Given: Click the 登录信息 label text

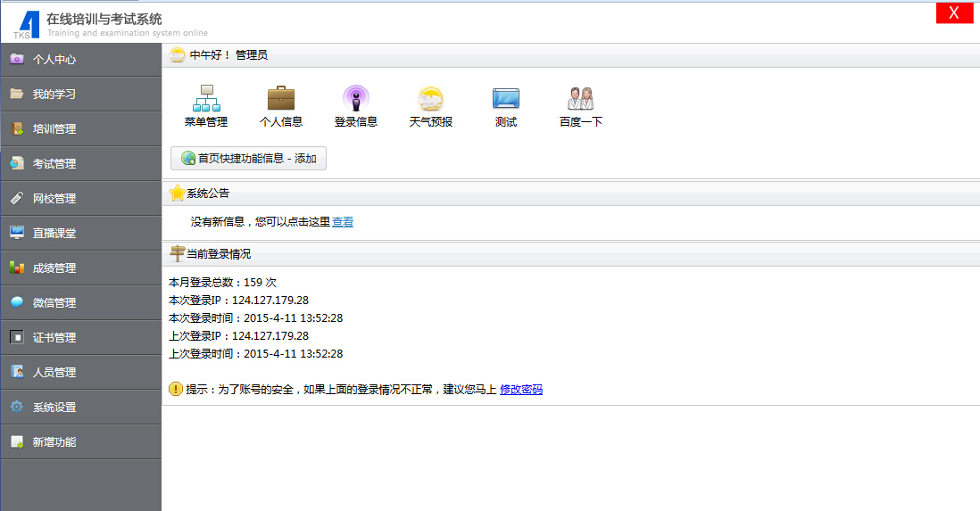Looking at the screenshot, I should [356, 122].
